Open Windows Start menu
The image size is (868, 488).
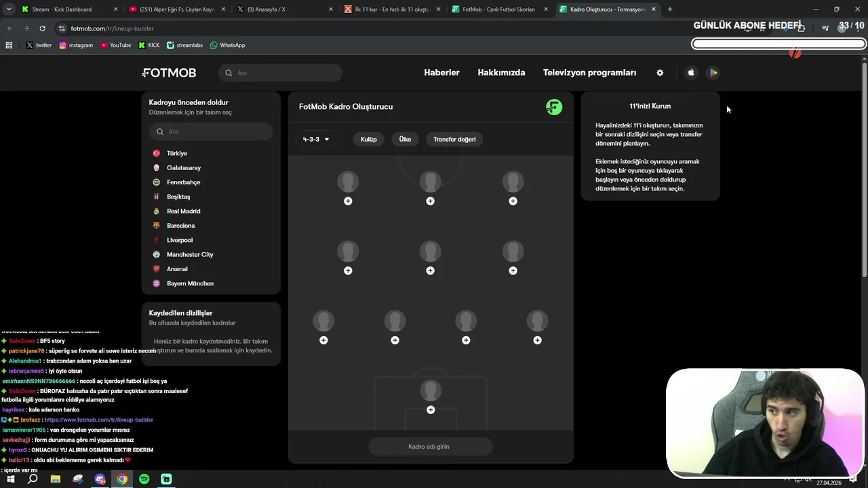pyautogui.click(x=10, y=479)
